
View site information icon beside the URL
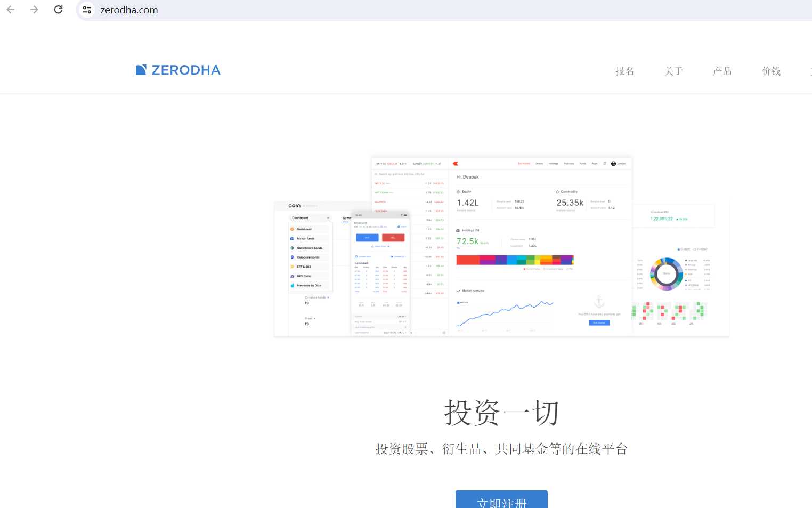pyautogui.click(x=87, y=10)
